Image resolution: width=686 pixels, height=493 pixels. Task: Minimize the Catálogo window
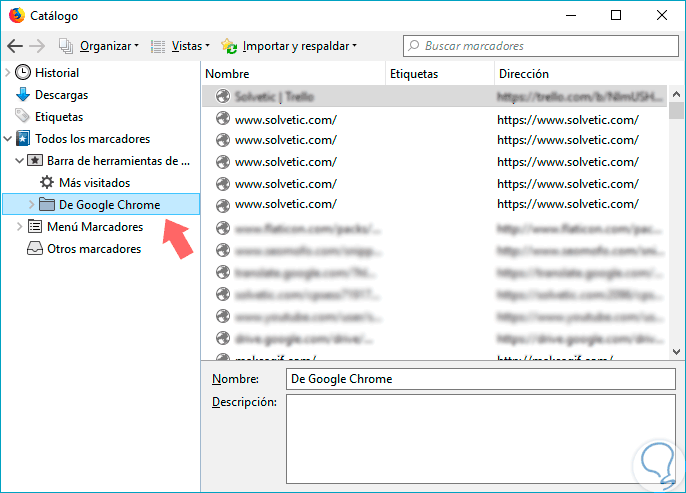click(x=570, y=15)
